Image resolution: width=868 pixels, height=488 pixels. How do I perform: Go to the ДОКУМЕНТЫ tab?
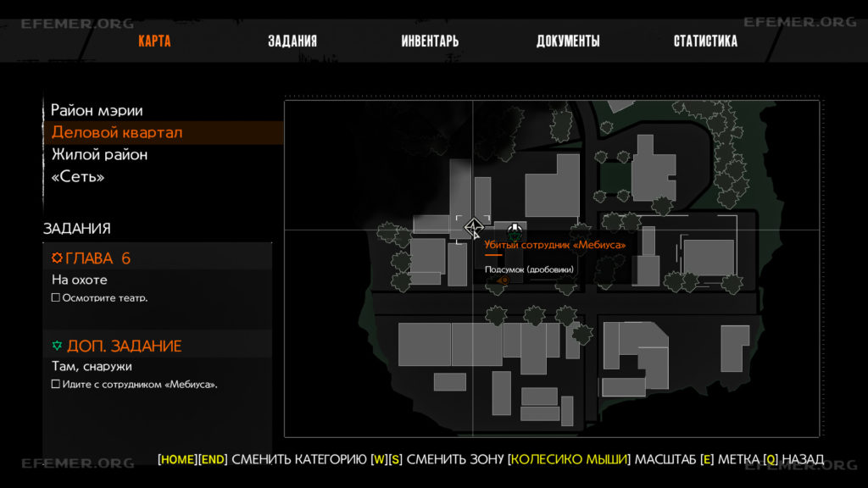pyautogui.click(x=568, y=41)
